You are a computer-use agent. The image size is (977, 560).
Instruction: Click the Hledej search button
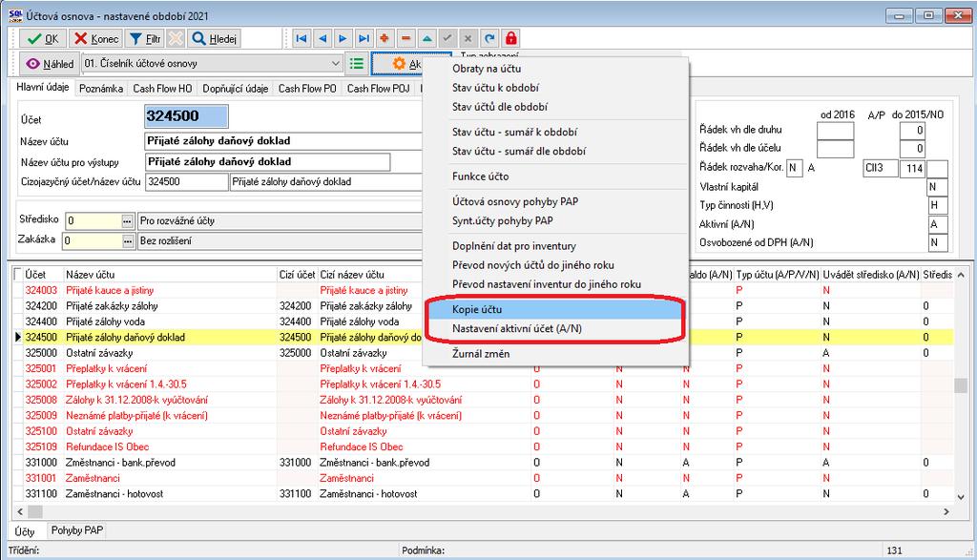pyautogui.click(x=214, y=38)
